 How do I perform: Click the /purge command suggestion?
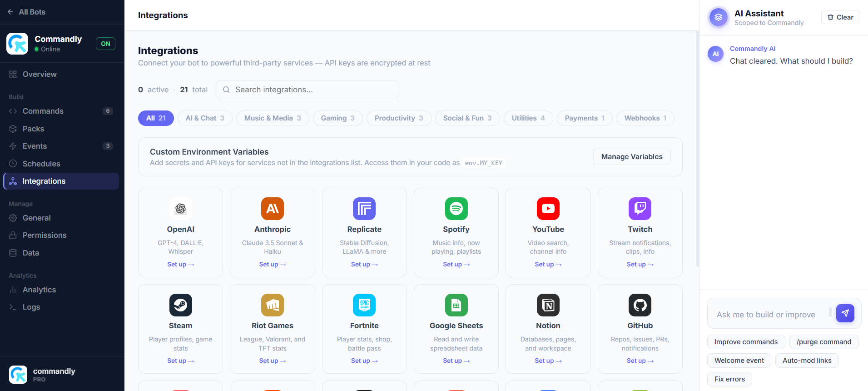(824, 342)
